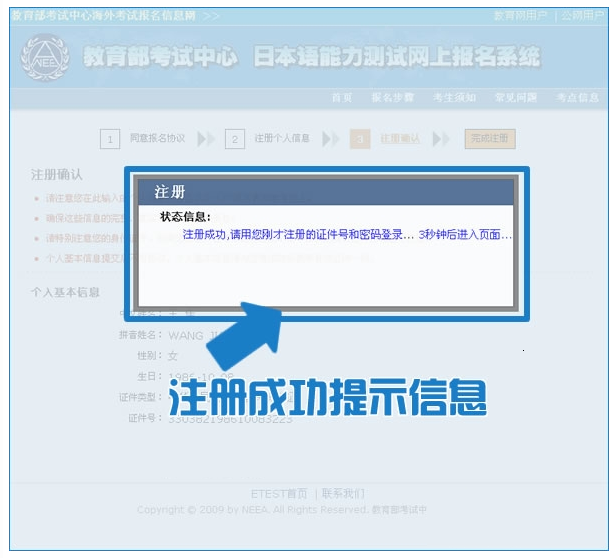Click the 注册确认 step label

(400, 138)
